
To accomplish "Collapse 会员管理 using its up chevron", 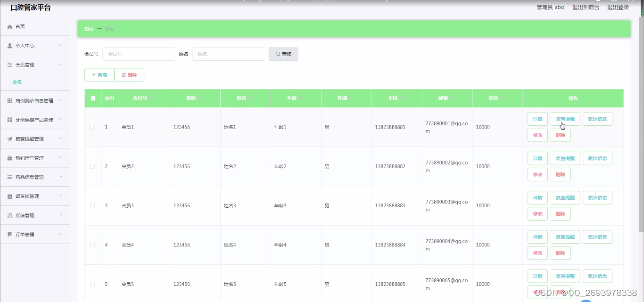I will point(61,64).
